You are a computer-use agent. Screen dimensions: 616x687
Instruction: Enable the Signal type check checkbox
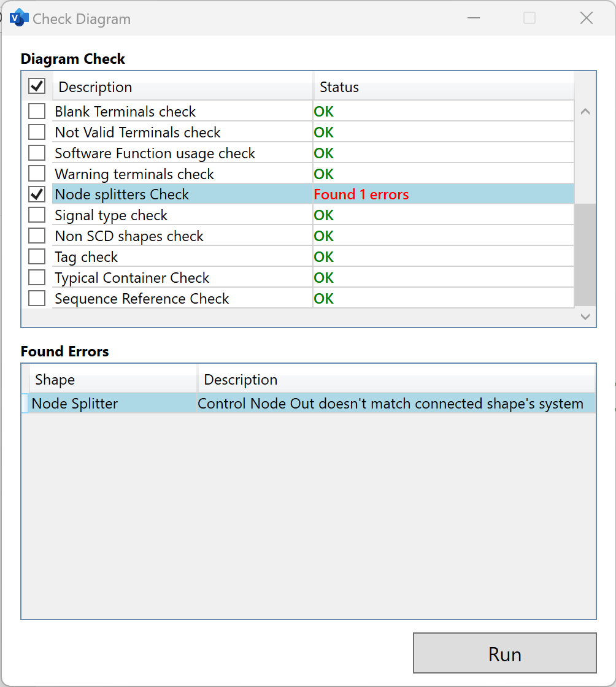37,215
